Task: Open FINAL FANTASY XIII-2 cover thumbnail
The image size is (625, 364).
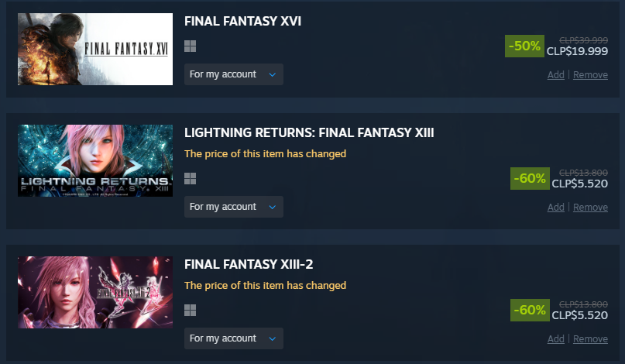Action: pyautogui.click(x=95, y=292)
